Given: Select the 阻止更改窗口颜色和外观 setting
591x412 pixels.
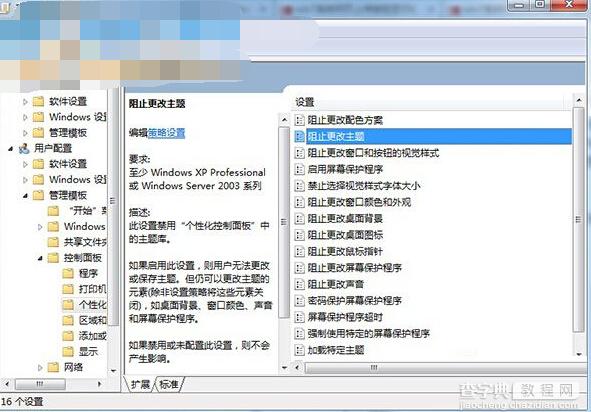Looking at the screenshot, I should [x=359, y=202].
